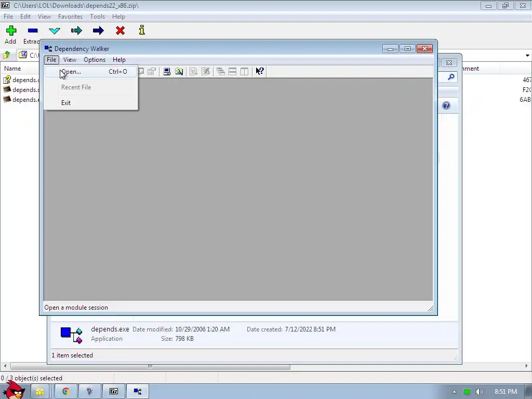532x399 pixels.
Task: Click the Stop Profiling toolbar icon
Action: pos(206,71)
